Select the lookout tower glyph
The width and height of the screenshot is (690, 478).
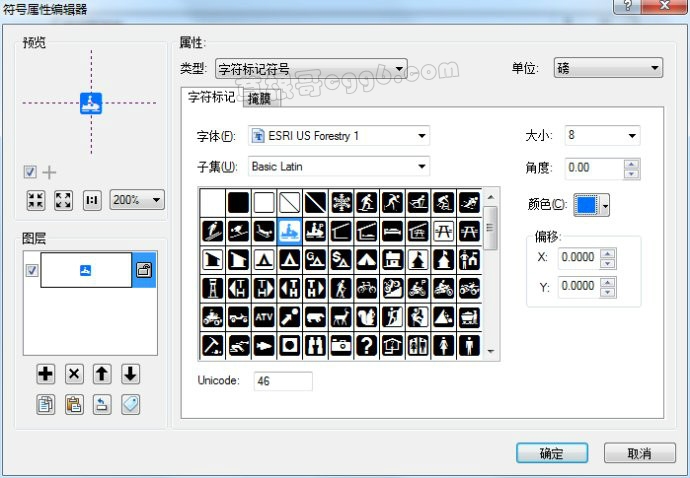(213, 288)
